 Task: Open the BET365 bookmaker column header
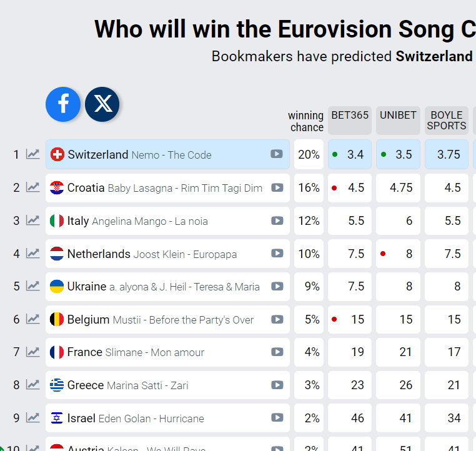click(350, 120)
